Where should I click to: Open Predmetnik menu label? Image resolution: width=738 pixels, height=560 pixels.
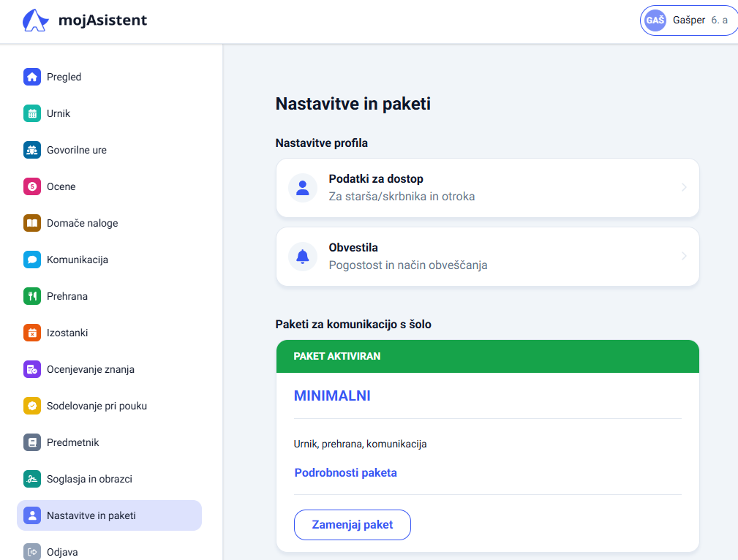[x=73, y=442]
